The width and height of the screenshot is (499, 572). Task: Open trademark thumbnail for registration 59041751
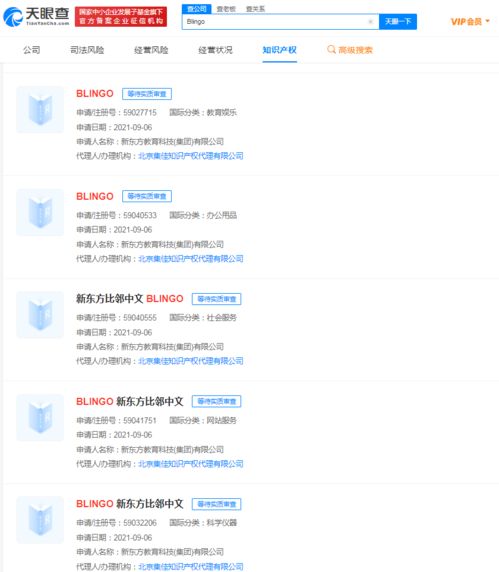(x=40, y=418)
